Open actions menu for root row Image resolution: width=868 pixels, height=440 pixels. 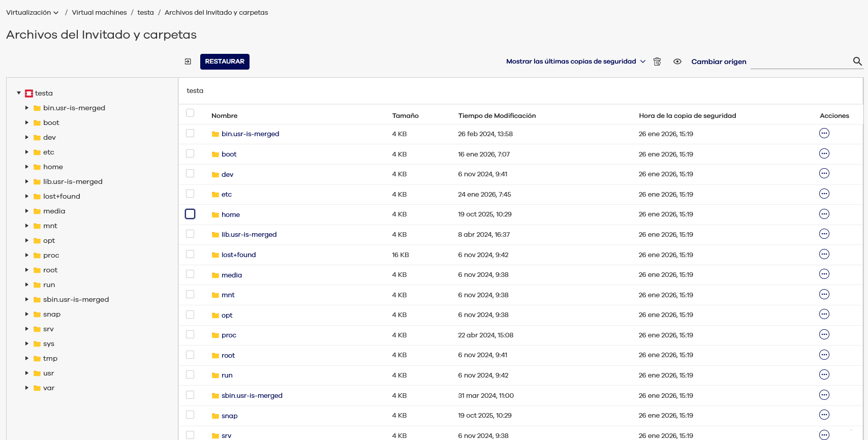824,355
